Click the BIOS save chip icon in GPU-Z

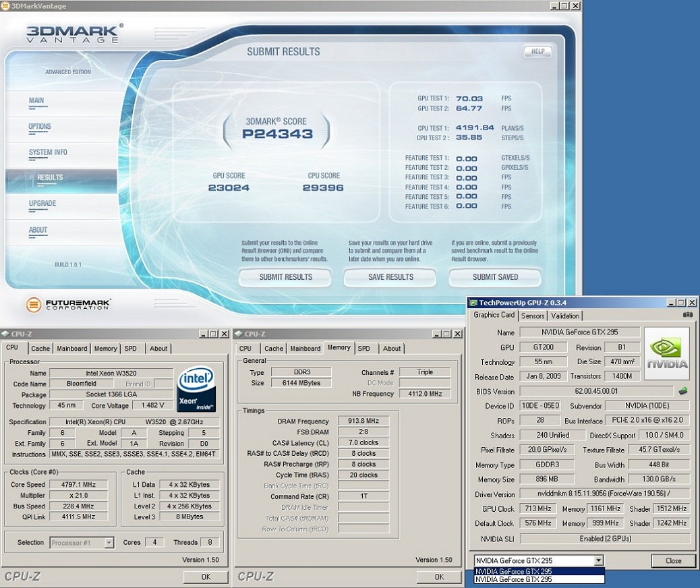[683, 391]
